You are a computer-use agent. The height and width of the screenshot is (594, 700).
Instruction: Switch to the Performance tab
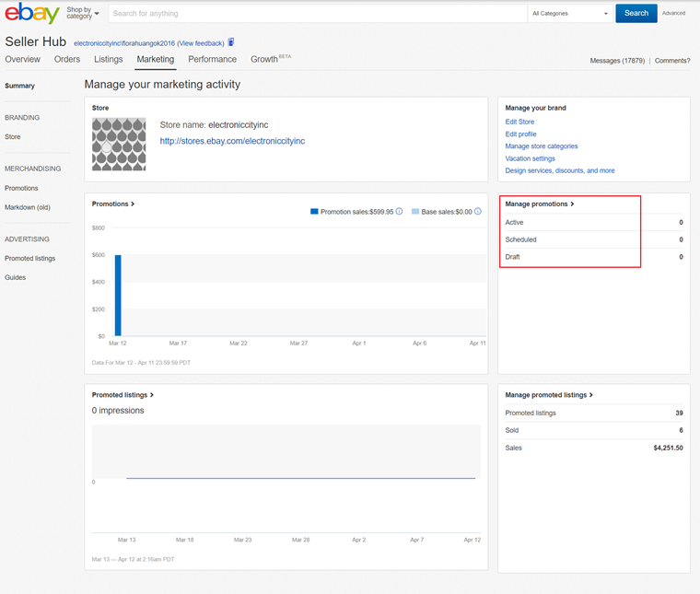point(212,59)
